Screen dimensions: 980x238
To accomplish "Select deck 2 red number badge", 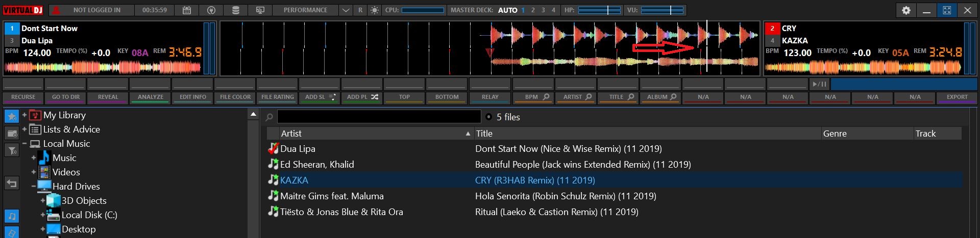I will (772, 29).
